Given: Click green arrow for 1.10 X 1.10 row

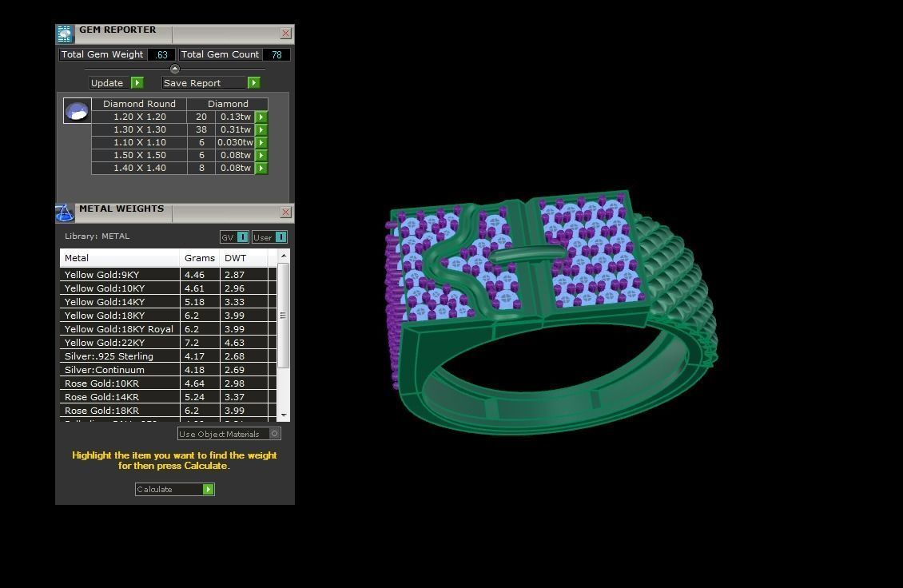Looking at the screenshot, I should click(x=261, y=142).
